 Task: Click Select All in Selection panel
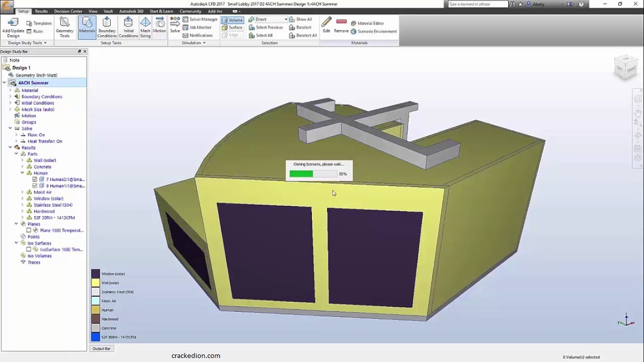point(261,35)
